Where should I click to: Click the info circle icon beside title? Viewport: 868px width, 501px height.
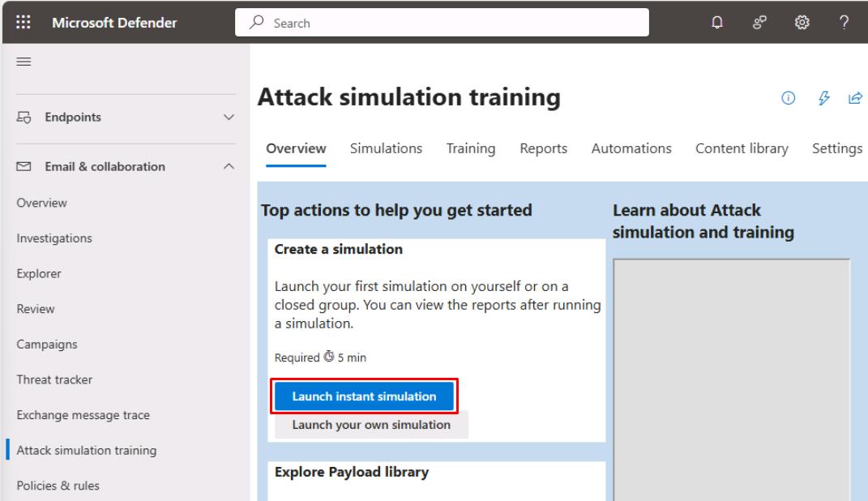(x=786, y=99)
